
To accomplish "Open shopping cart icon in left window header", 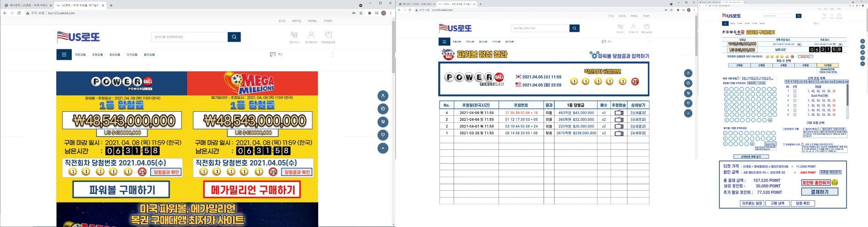I will click(x=294, y=35).
